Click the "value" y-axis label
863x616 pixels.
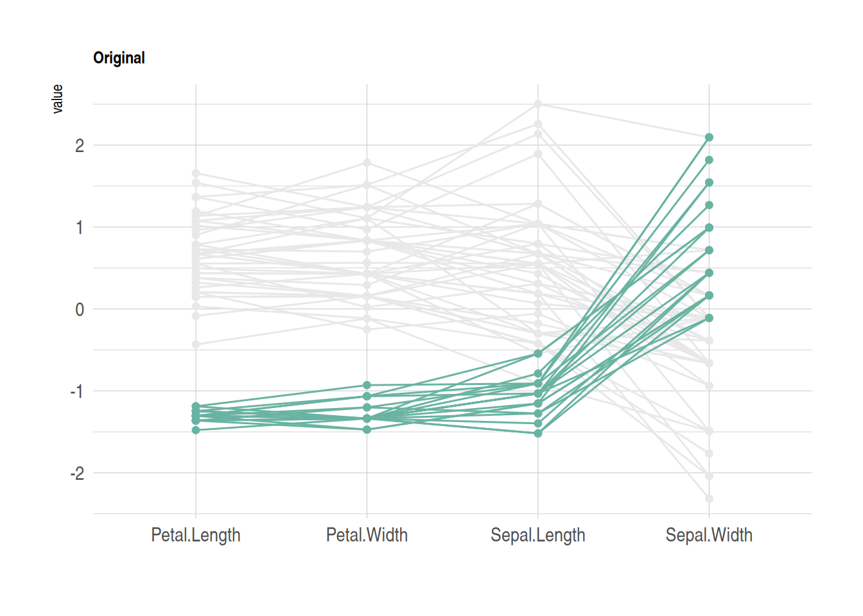(58, 99)
